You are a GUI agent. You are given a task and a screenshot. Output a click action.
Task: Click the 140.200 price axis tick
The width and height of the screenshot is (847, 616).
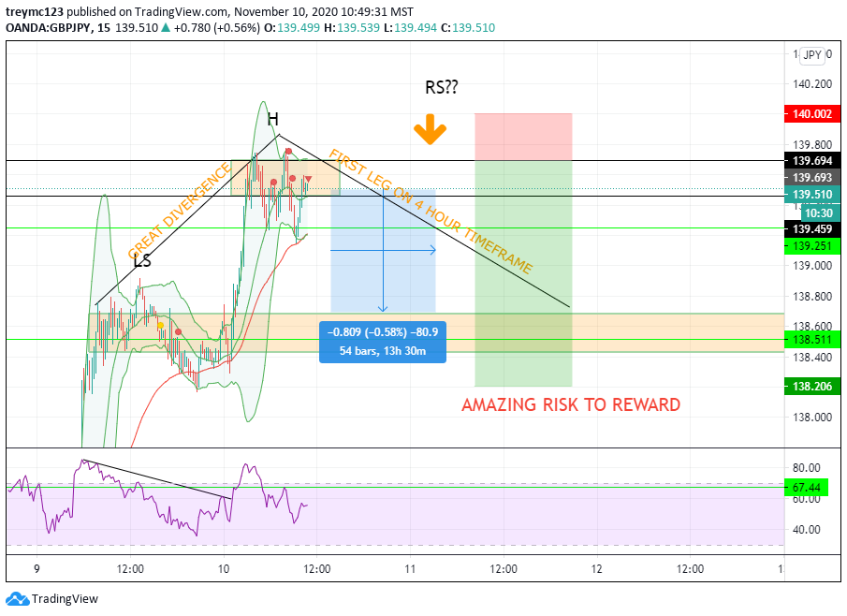click(811, 84)
